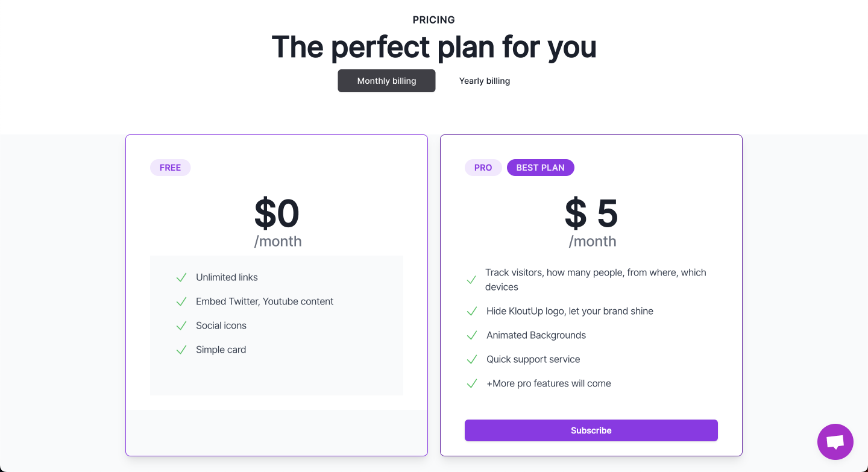Click the PRO plan badge
This screenshot has height=472, width=868.
tap(483, 168)
